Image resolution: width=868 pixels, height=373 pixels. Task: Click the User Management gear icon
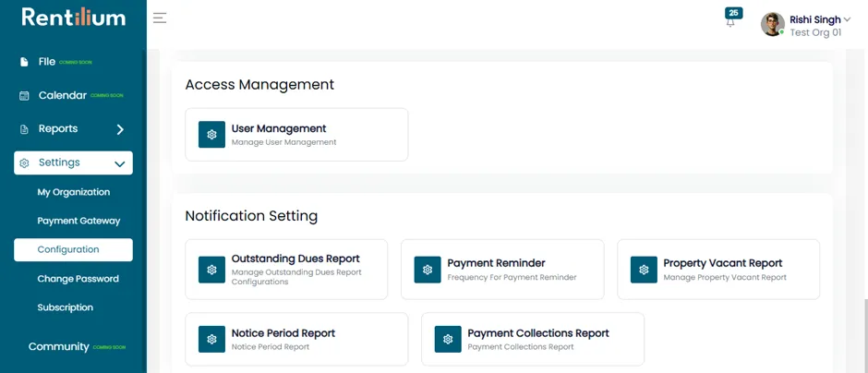pos(211,135)
